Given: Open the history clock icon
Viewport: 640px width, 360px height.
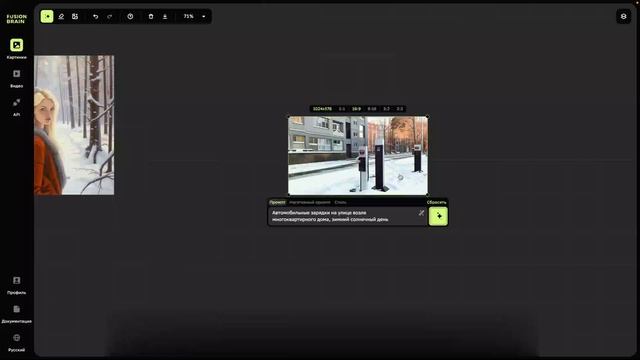Looking at the screenshot, I should pyautogui.click(x=130, y=16).
